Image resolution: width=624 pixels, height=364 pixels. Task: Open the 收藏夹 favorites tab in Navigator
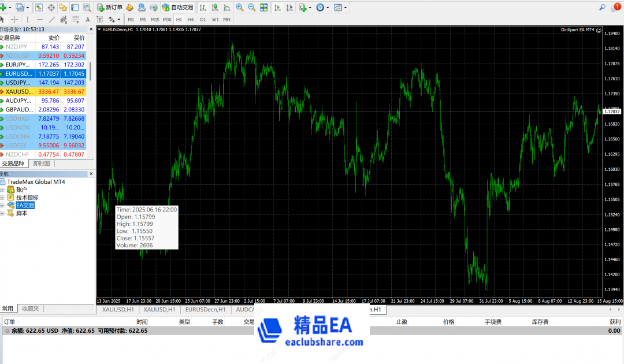point(29,309)
